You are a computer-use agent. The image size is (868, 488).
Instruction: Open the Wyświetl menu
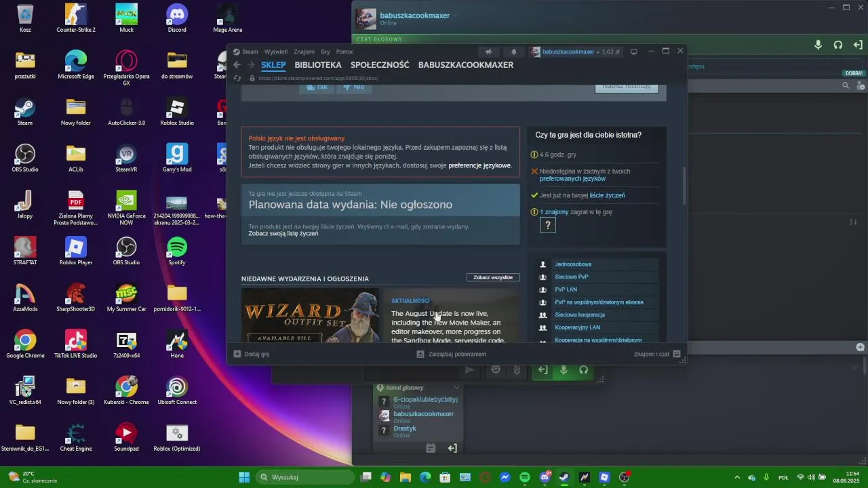(276, 52)
